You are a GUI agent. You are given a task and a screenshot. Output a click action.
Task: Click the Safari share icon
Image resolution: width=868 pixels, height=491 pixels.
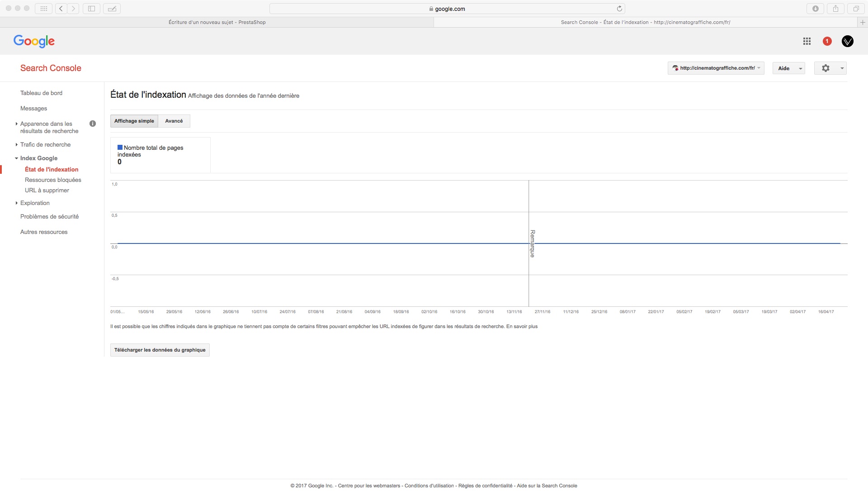tap(835, 9)
